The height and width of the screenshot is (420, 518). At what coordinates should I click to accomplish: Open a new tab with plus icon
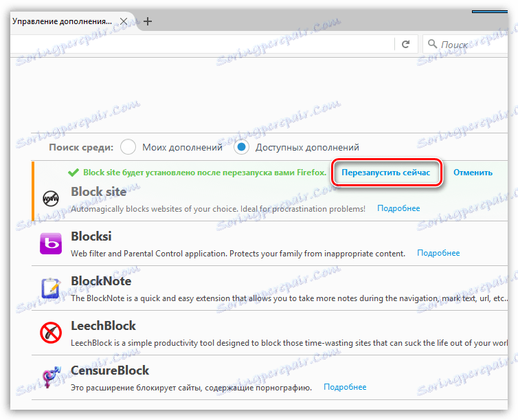click(x=148, y=21)
